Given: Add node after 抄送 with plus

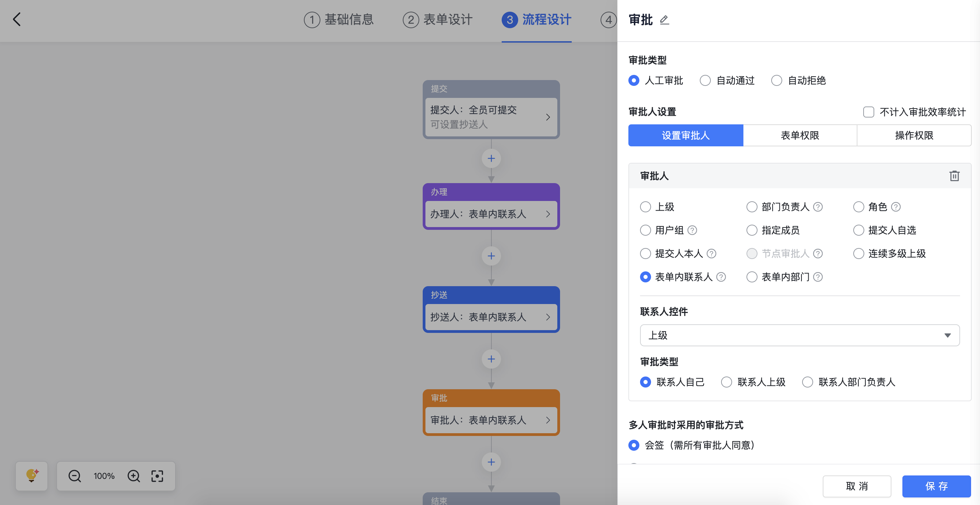Looking at the screenshot, I should click(491, 359).
